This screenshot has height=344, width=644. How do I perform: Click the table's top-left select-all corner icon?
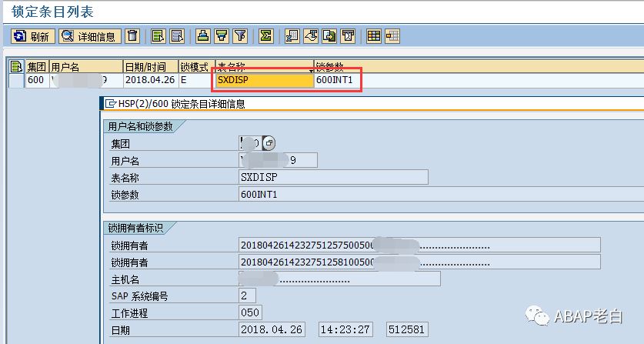[16, 67]
